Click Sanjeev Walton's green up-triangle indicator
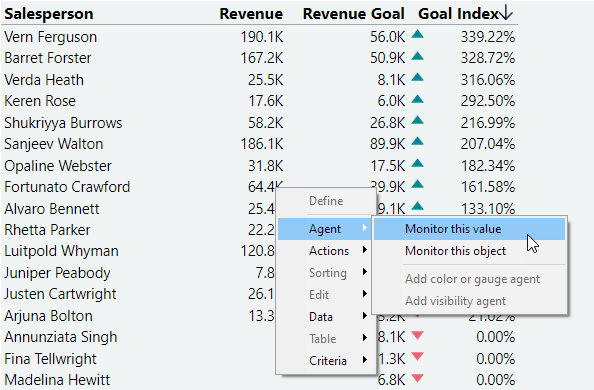 point(417,142)
